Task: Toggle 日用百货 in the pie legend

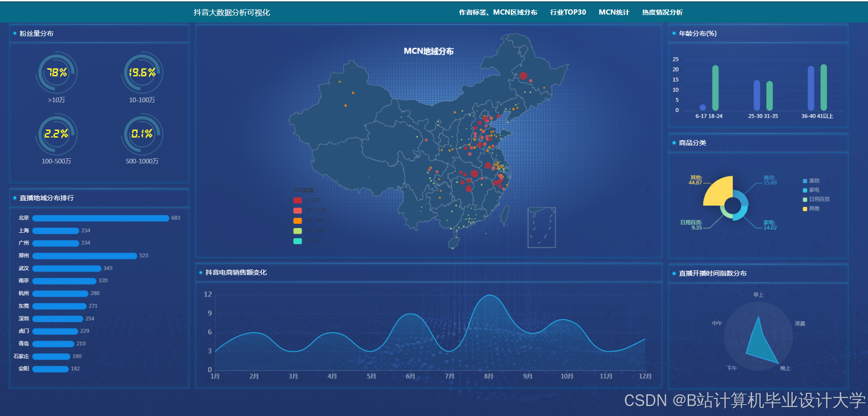Action: coord(816,199)
